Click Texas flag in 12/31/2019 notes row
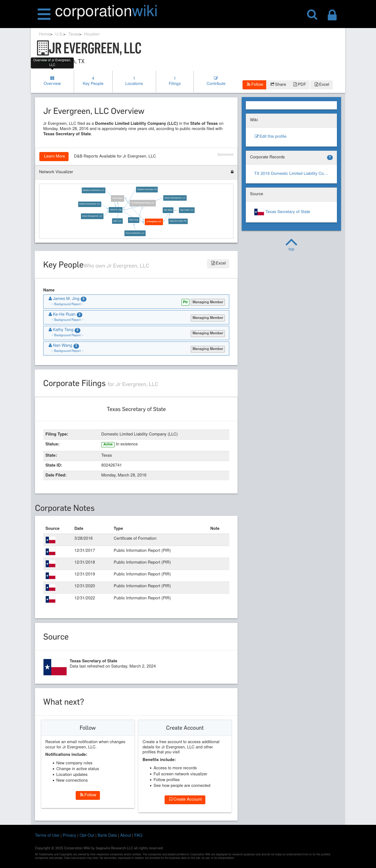Image resolution: width=376 pixels, height=868 pixels. pos(50,575)
